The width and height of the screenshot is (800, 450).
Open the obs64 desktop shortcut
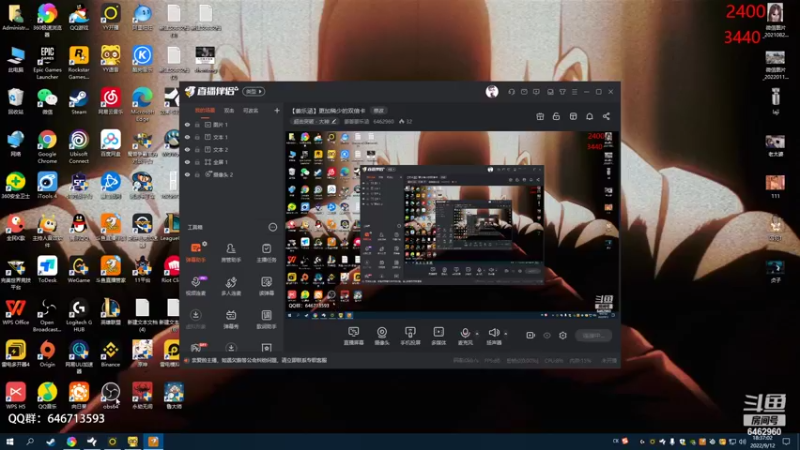coord(110,396)
